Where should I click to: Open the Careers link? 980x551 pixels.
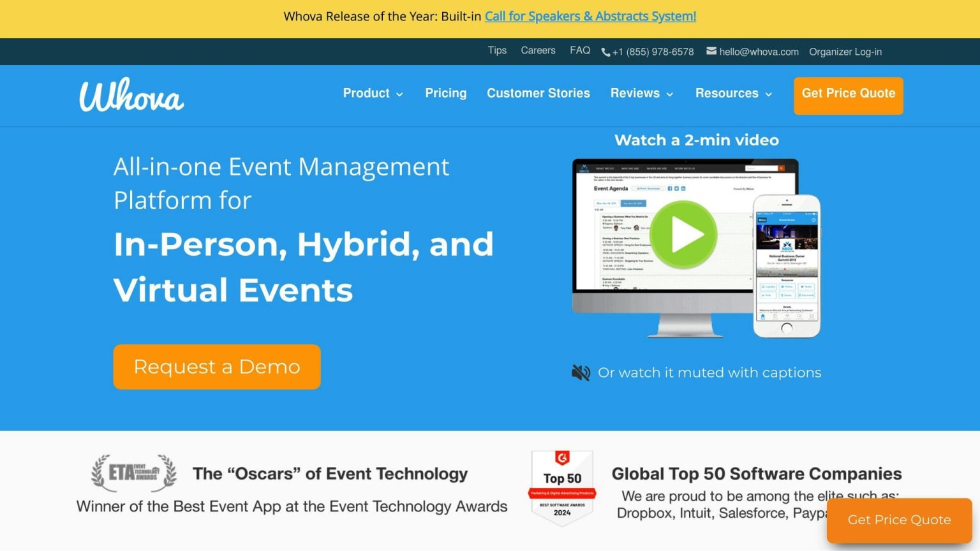click(x=538, y=50)
